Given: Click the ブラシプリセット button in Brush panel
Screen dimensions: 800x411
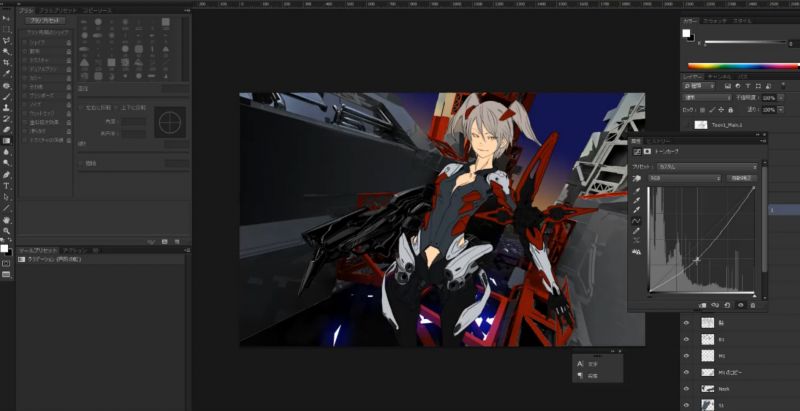Looking at the screenshot, I should point(45,21).
